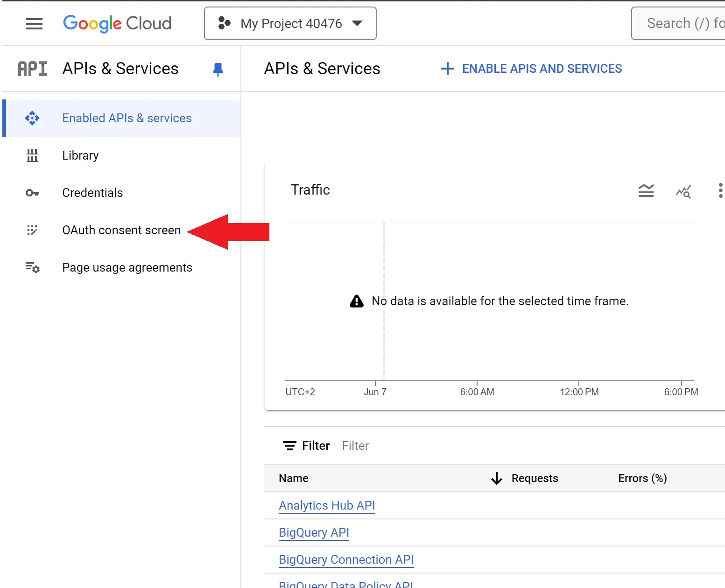The image size is (725, 588).
Task: Toggle the traffic chart legend icon
Action: pyautogui.click(x=646, y=190)
